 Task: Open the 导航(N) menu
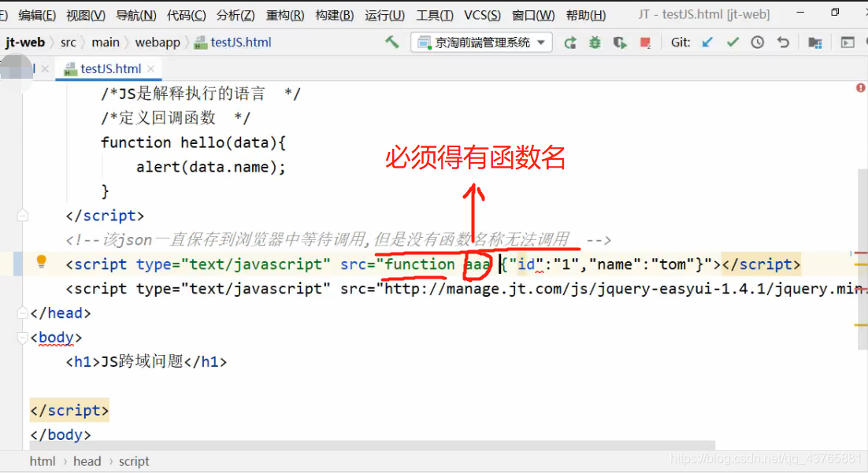136,15
